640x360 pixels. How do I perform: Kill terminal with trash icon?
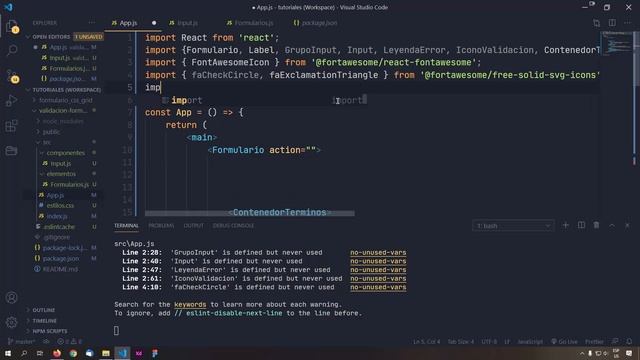pyautogui.click(x=596, y=225)
